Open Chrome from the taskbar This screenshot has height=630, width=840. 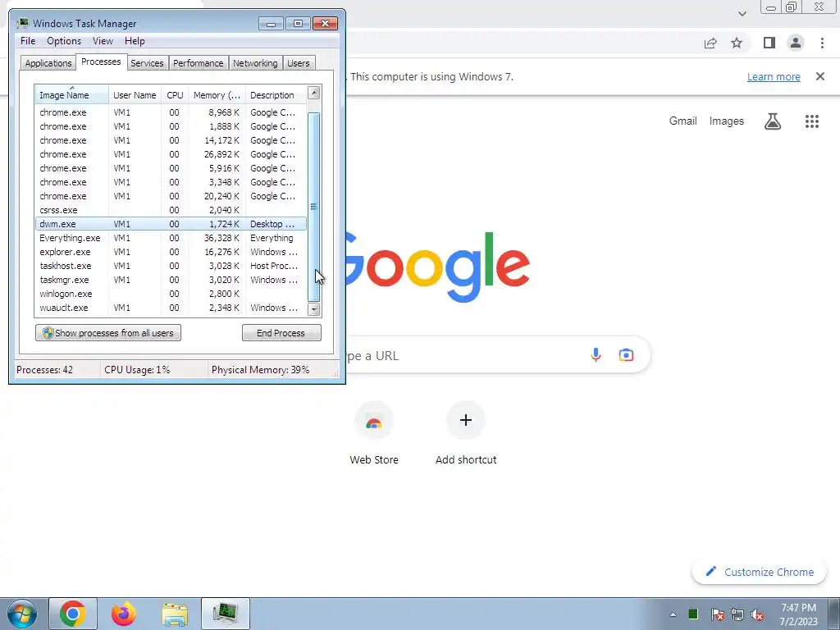coord(73,614)
